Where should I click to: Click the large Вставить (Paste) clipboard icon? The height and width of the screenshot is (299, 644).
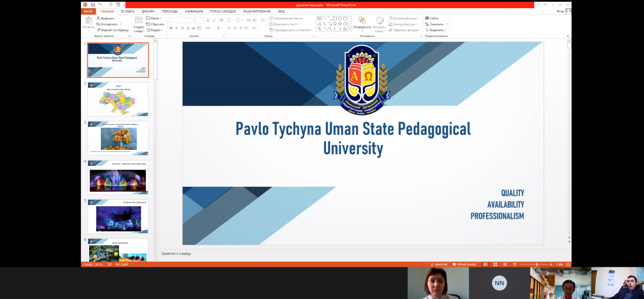88,20
